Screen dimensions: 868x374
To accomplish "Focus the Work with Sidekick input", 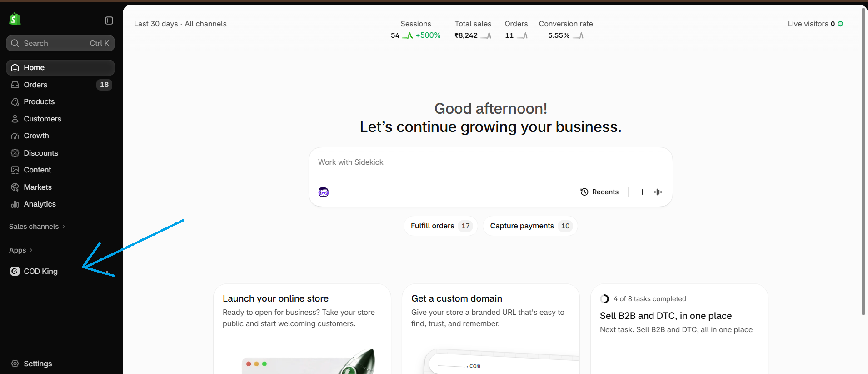I will [x=490, y=162].
